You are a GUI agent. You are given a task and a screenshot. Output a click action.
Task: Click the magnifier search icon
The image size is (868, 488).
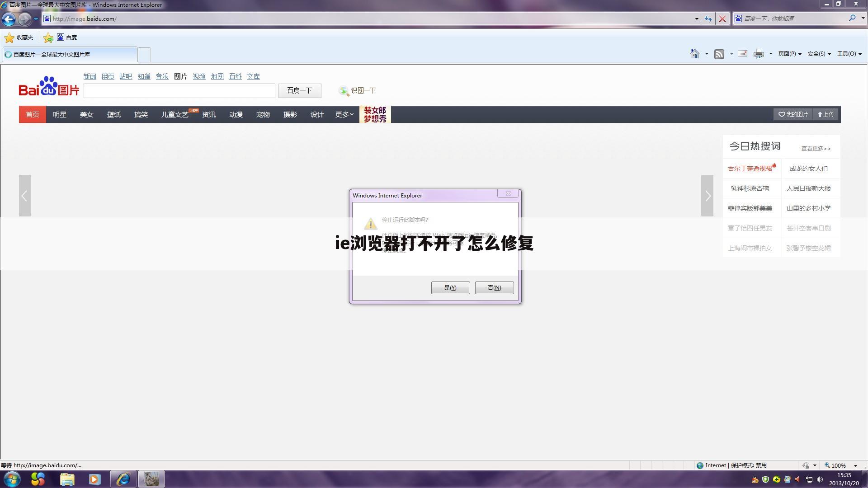coord(852,19)
